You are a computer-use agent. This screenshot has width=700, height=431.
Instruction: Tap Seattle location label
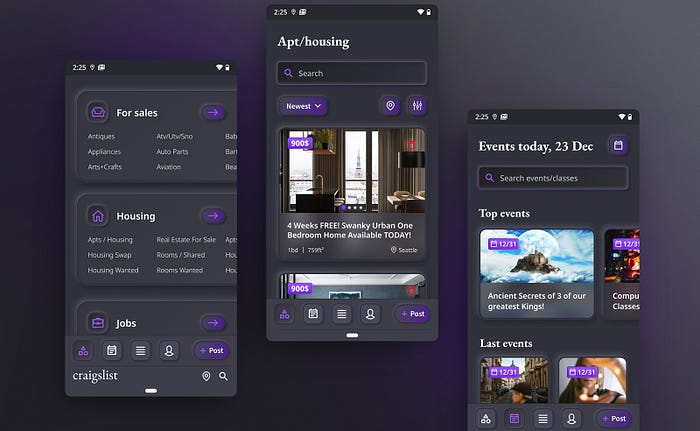click(x=404, y=250)
